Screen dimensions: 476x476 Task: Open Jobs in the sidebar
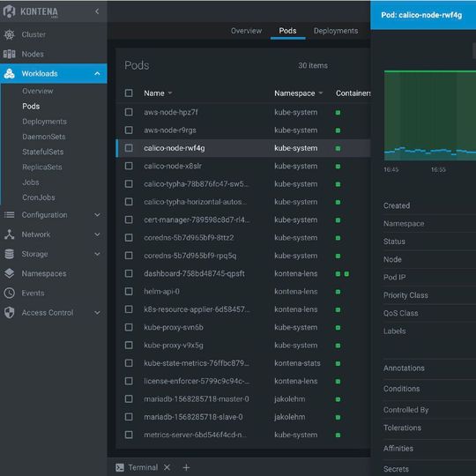coord(30,182)
